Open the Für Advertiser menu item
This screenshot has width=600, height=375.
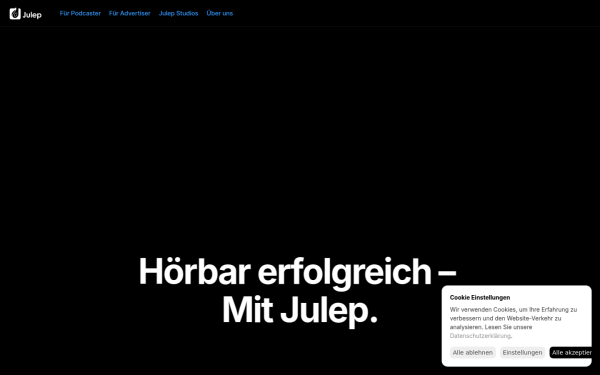coord(129,13)
